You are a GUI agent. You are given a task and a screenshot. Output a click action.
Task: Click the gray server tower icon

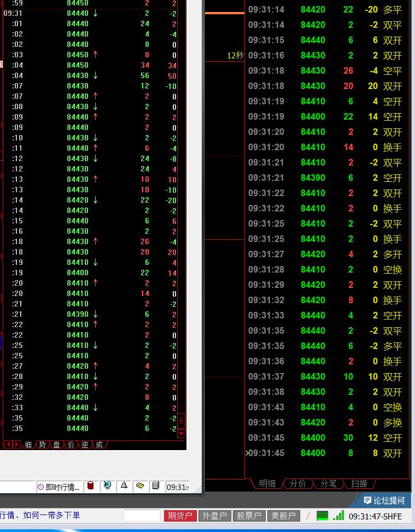tap(156, 486)
